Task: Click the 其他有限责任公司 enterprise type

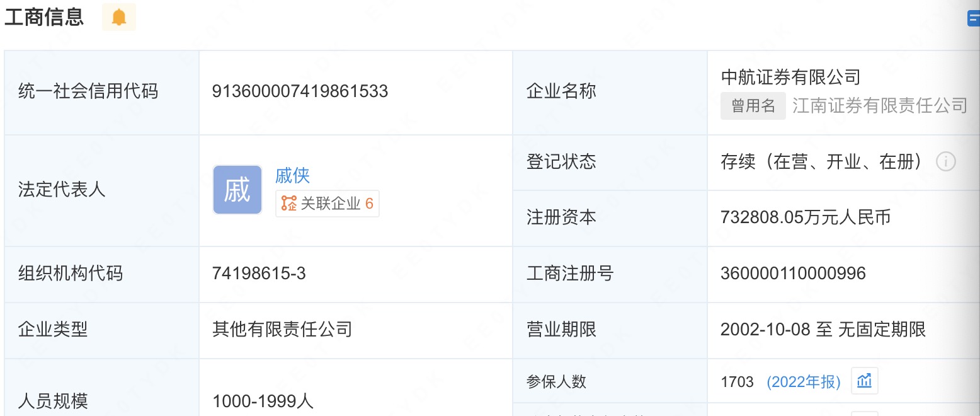Action: coord(282,329)
